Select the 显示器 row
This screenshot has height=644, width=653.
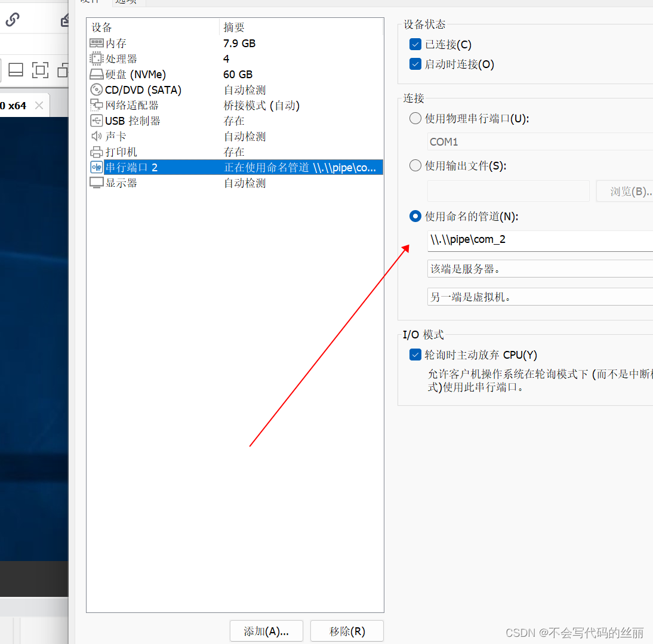(236, 183)
